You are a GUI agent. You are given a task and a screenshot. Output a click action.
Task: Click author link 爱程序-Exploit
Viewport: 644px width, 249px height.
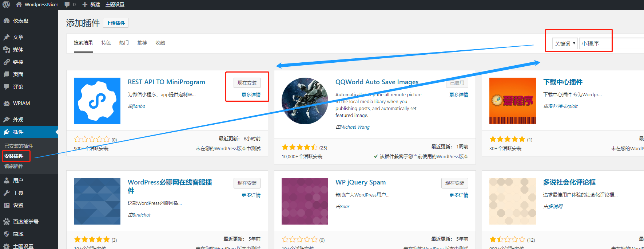(563, 106)
